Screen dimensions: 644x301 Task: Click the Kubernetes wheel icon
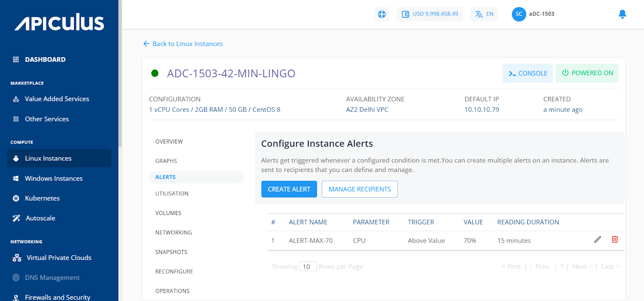16,198
